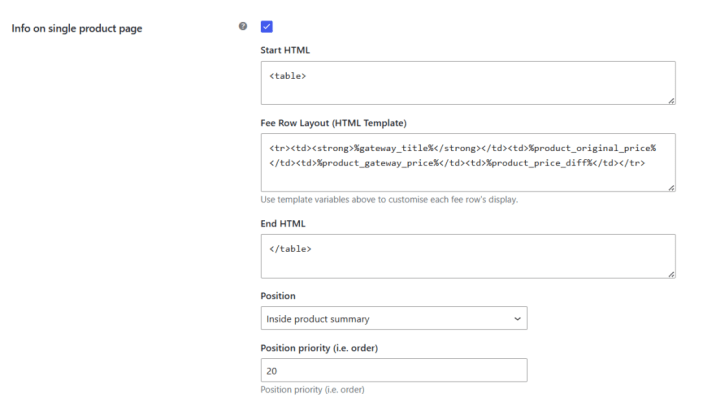Grab the resize handle of the Fee Row Layout textarea
The image size is (703, 398).
click(x=671, y=188)
